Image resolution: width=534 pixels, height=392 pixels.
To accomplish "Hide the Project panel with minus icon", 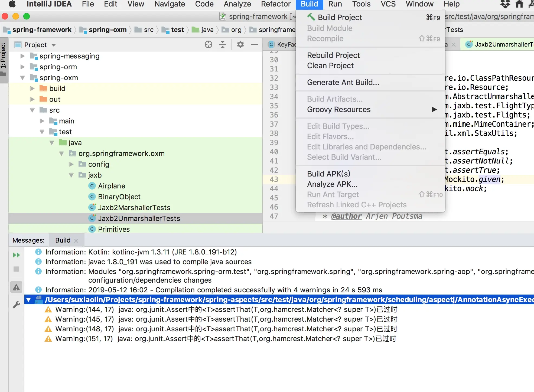I will [x=254, y=44].
